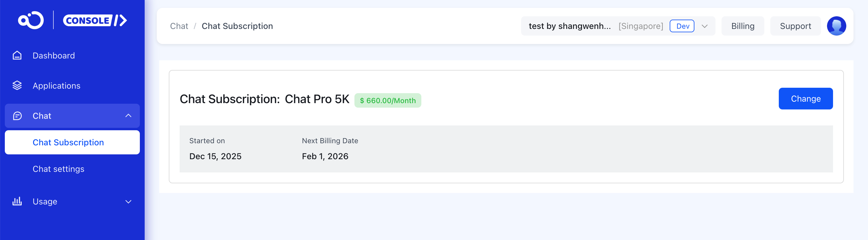Open the Applications menu item
Screen dimensions: 868x240
tap(56, 86)
